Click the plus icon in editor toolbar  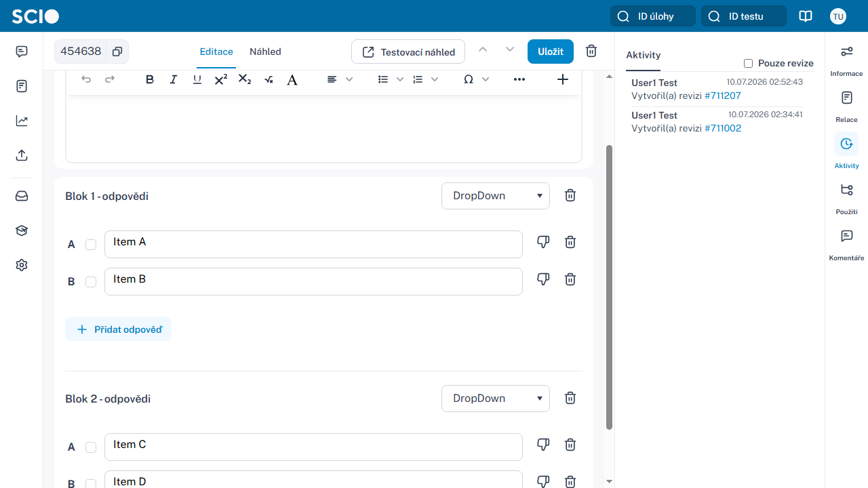tap(562, 79)
